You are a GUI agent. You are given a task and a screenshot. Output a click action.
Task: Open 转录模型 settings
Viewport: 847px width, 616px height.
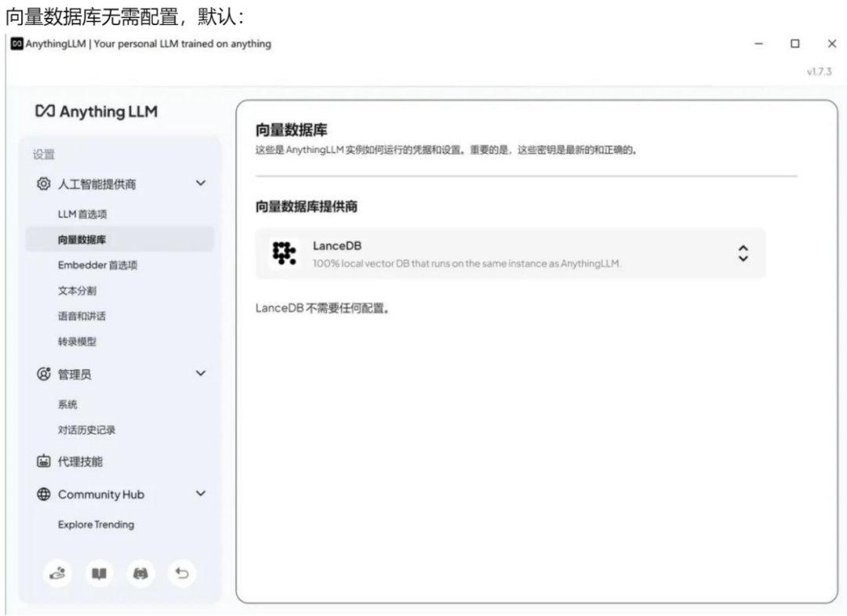tap(77, 341)
